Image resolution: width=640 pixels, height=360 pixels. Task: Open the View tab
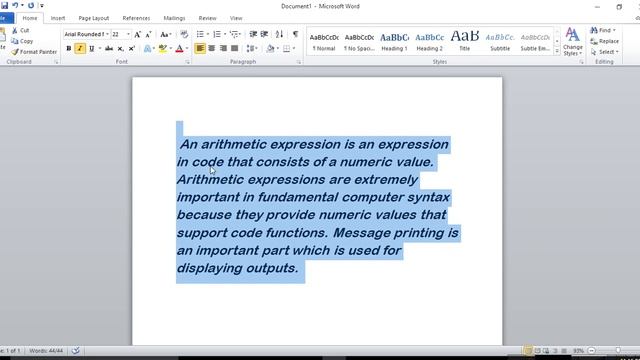click(236, 18)
